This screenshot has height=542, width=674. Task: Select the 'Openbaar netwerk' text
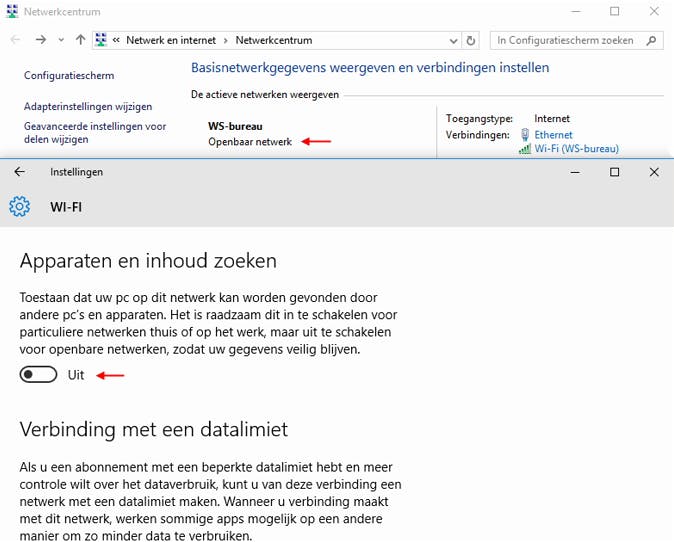tap(250, 142)
